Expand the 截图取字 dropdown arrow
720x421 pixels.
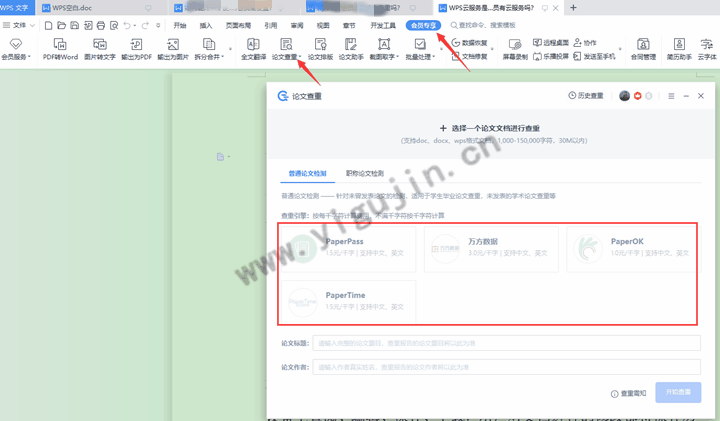tap(398, 57)
